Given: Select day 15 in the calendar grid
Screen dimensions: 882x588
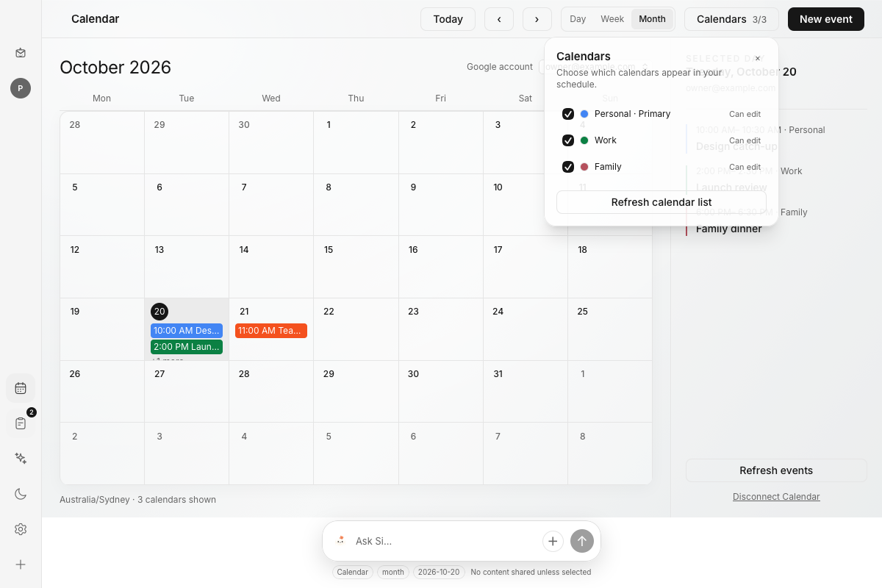Looking at the screenshot, I should tap(356, 267).
